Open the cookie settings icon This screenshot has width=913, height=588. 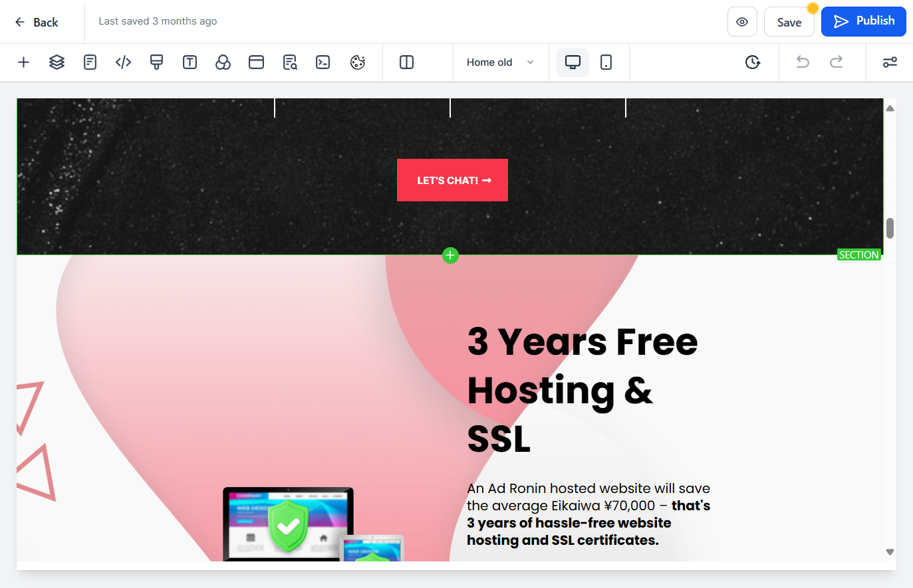point(358,62)
